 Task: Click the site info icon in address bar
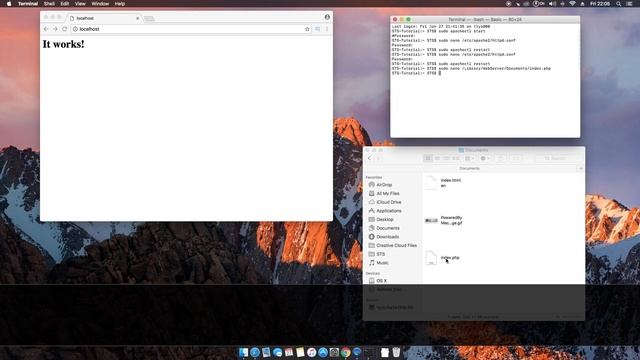[x=75, y=29]
